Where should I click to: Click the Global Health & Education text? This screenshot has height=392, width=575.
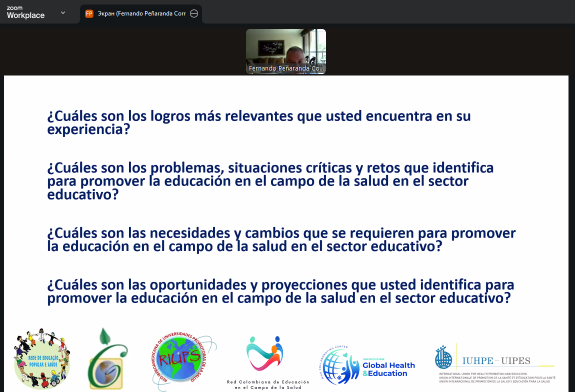(x=388, y=369)
